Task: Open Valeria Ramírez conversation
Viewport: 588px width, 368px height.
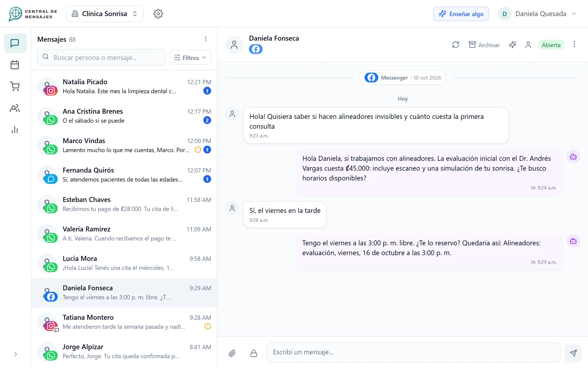Action: (124, 234)
